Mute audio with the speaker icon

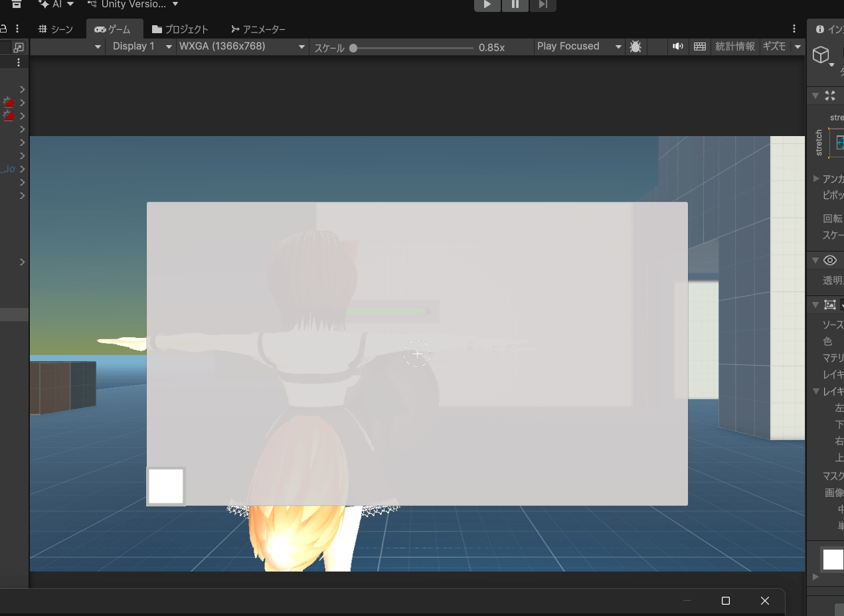[678, 46]
